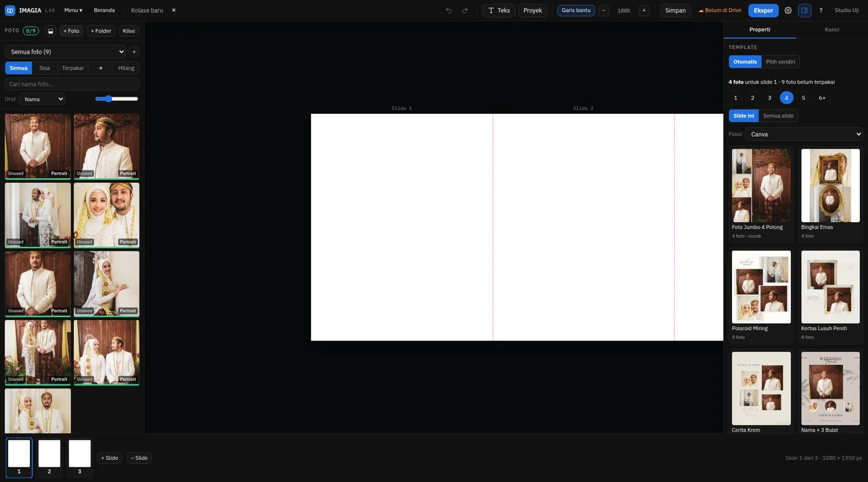Click the + Folder button

point(101,31)
